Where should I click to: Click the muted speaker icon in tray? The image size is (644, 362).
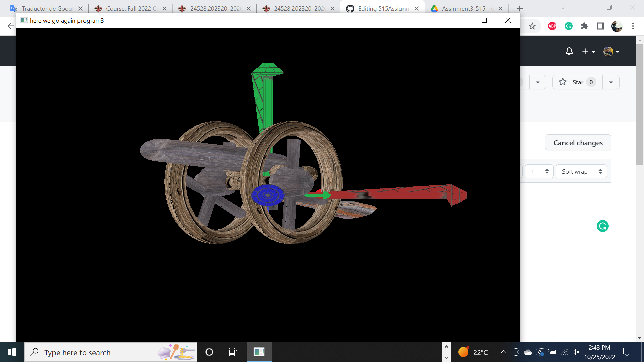click(x=576, y=352)
